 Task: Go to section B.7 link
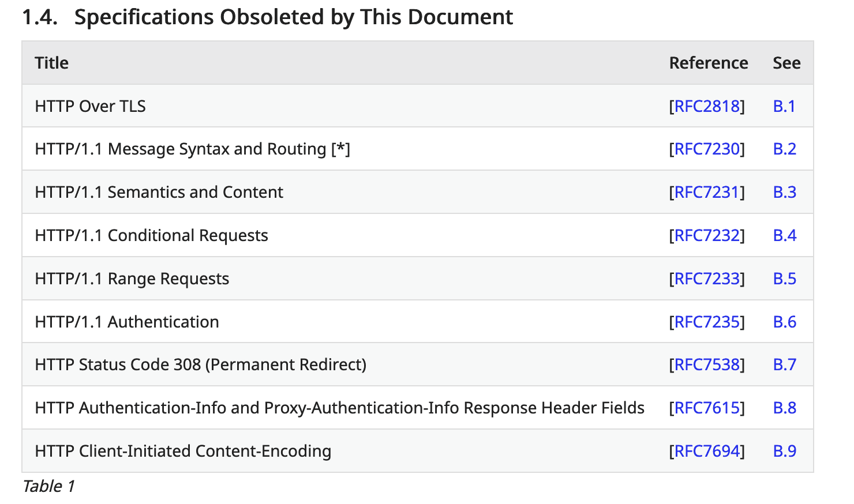[784, 364]
